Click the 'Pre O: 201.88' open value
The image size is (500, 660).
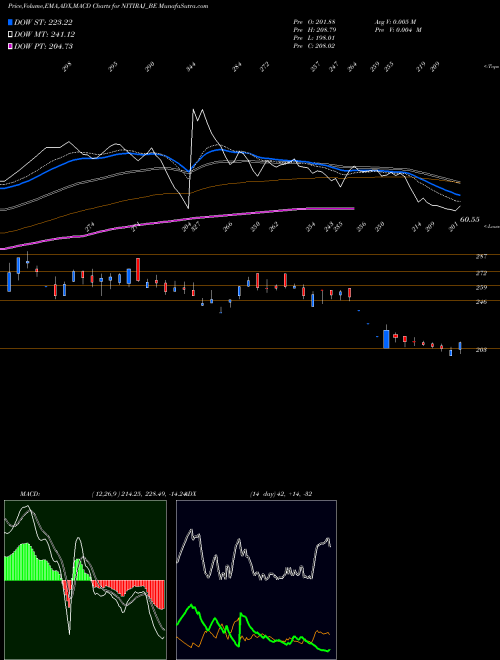(314, 21)
